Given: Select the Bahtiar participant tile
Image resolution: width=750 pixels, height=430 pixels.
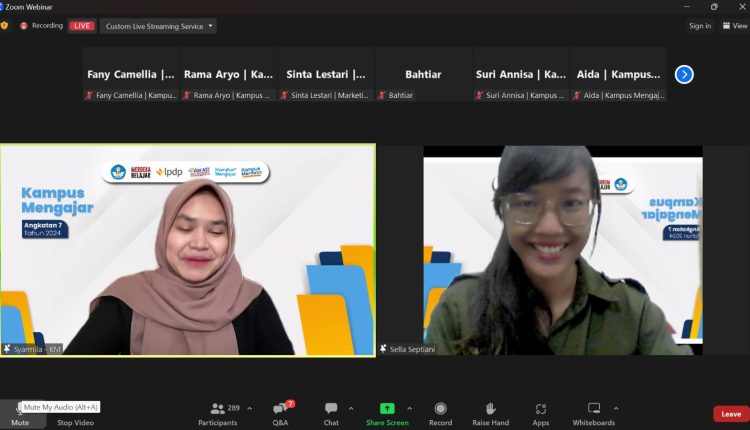Looking at the screenshot, I should coord(424,74).
